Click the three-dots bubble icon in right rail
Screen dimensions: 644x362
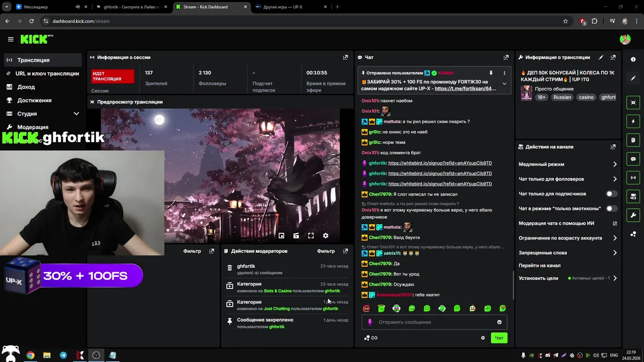[633, 234]
